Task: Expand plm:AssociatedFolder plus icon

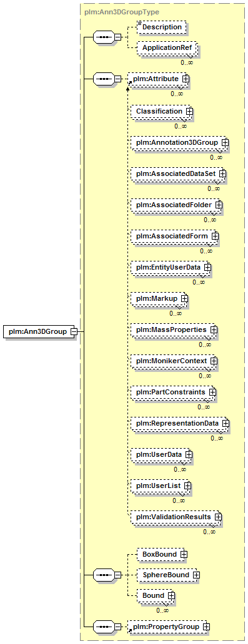Action: click(219, 204)
